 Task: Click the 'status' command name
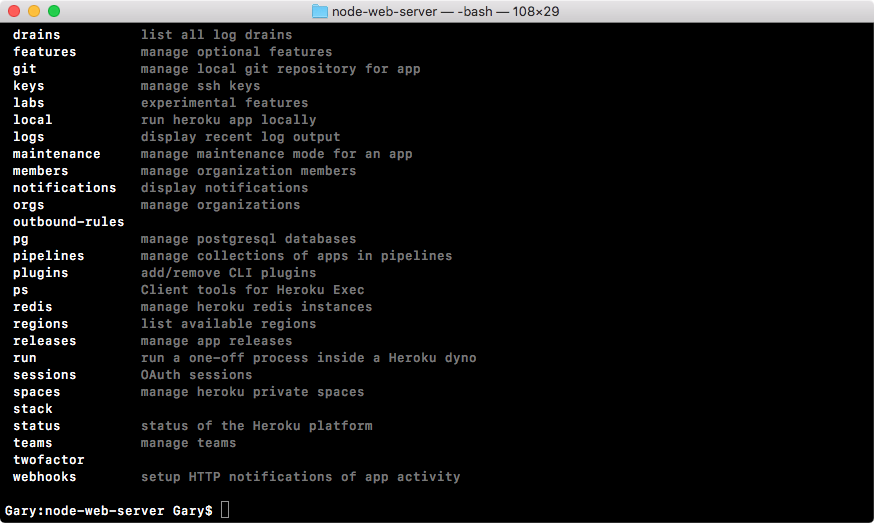click(36, 426)
